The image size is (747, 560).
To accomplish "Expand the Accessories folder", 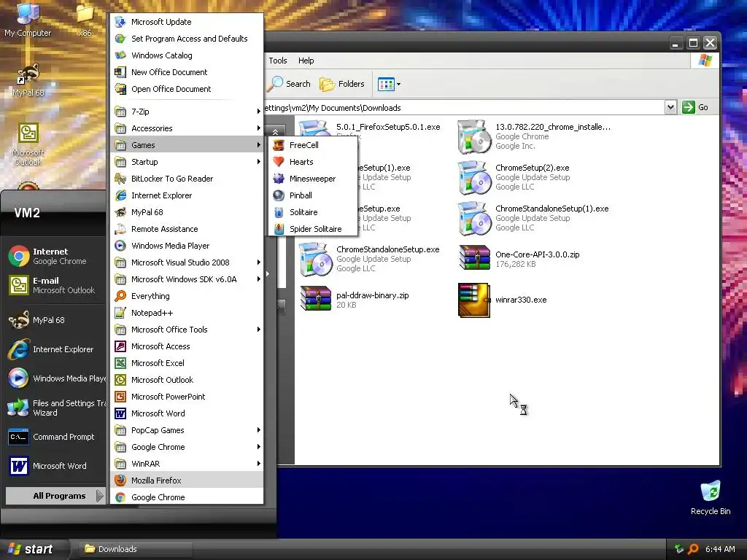I will tap(187, 128).
